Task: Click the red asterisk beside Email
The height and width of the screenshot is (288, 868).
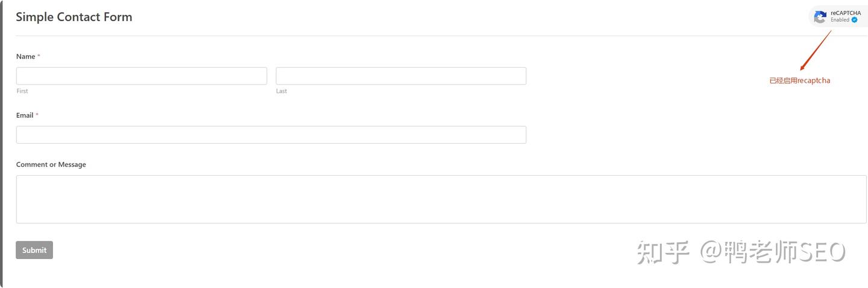Action: click(x=37, y=115)
